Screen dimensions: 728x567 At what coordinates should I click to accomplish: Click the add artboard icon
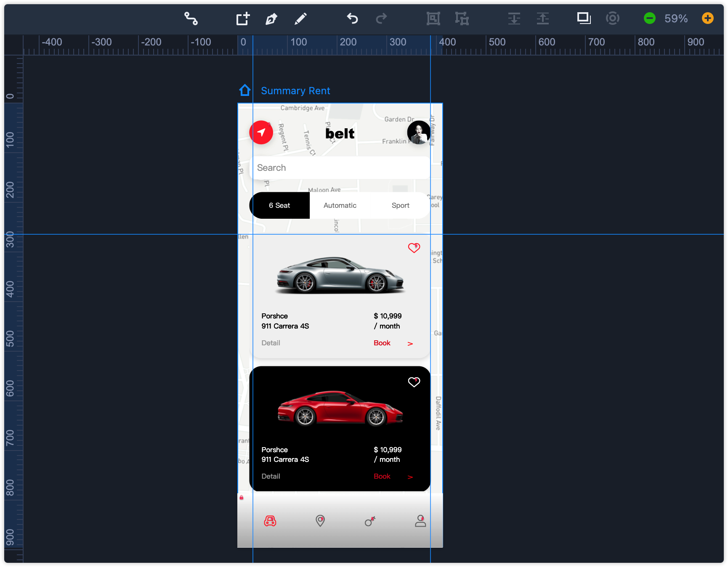[243, 19]
